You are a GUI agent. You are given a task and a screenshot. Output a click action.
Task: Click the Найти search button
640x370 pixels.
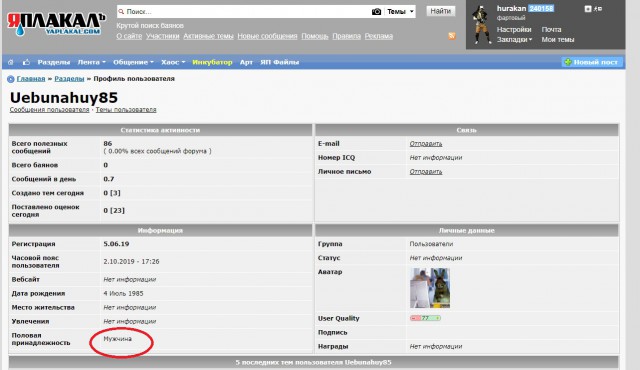pos(440,11)
